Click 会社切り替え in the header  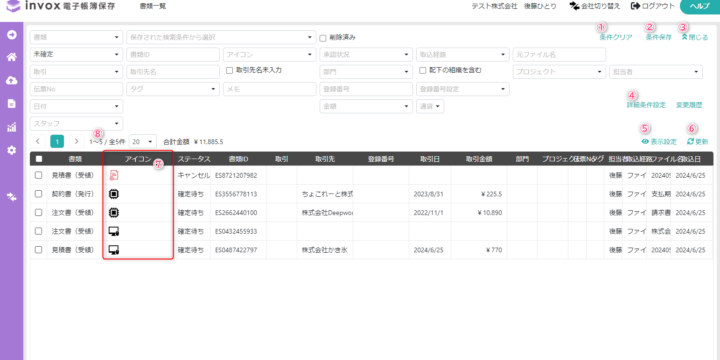[x=595, y=6]
